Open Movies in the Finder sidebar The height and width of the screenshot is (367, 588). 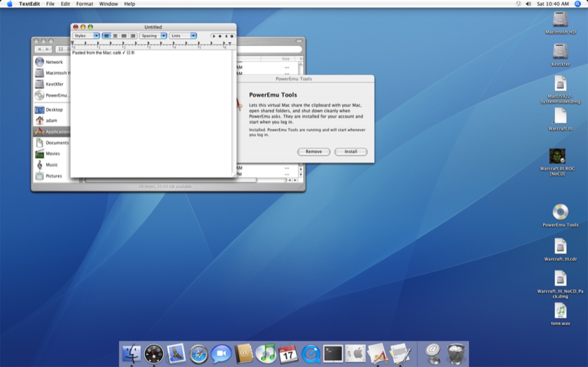pos(51,154)
